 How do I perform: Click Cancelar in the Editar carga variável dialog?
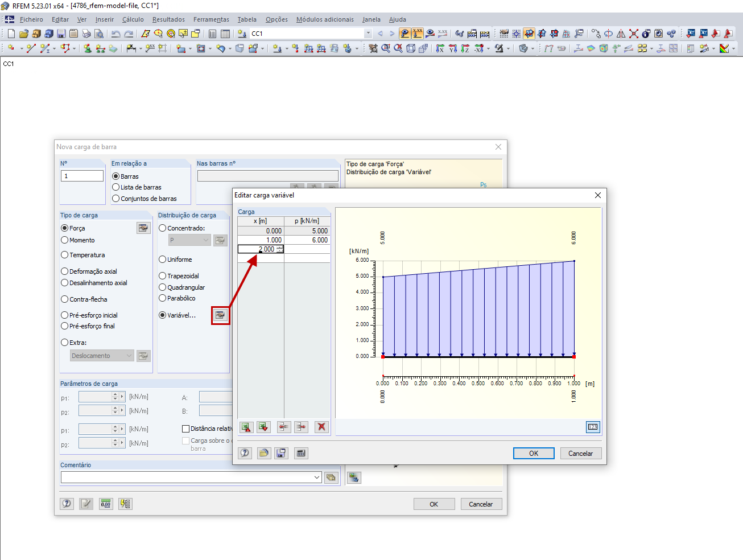[x=580, y=453]
